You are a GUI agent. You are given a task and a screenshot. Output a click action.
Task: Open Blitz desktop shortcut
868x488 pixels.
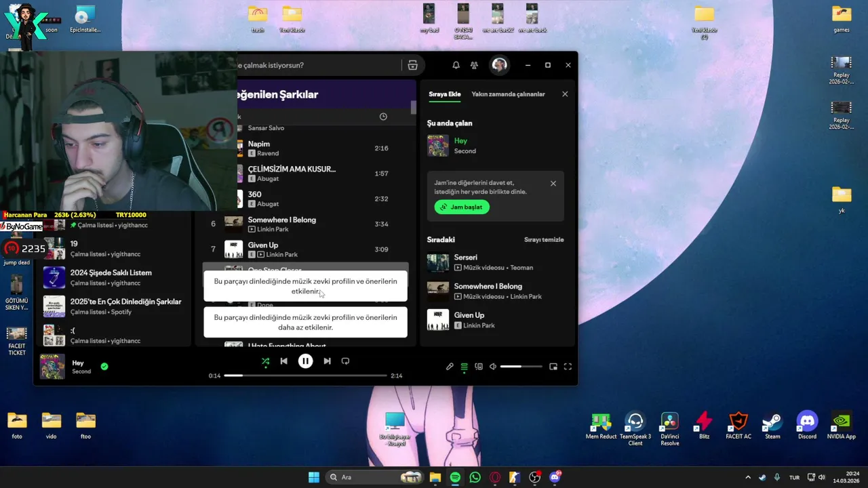coord(705,427)
